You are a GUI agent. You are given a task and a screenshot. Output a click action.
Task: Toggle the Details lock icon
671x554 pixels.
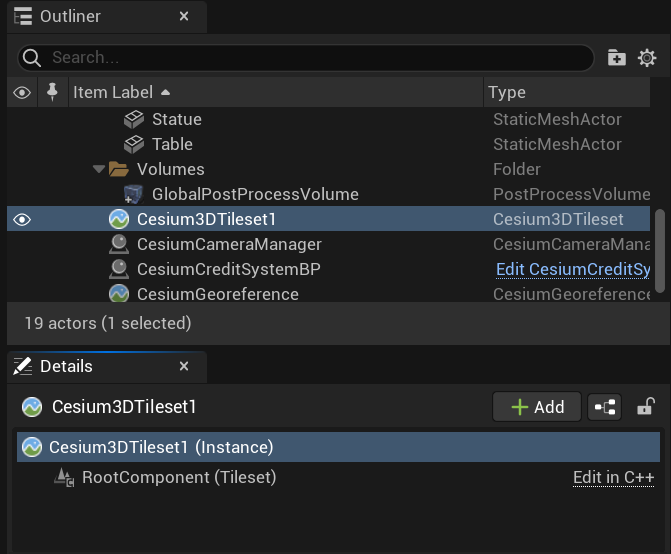click(x=646, y=406)
